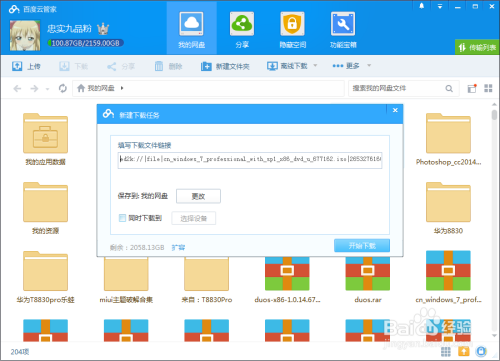The height and width of the screenshot is (361, 500).
Task: Click the 忠实九品粉 username
Action: pos(69,29)
